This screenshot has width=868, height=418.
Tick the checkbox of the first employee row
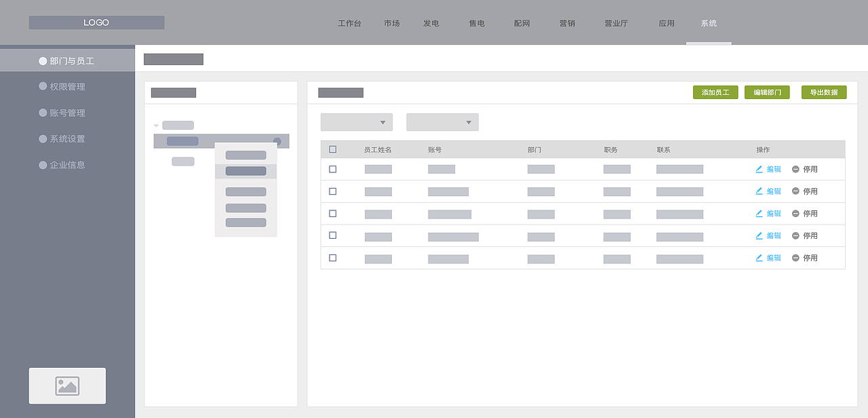332,169
